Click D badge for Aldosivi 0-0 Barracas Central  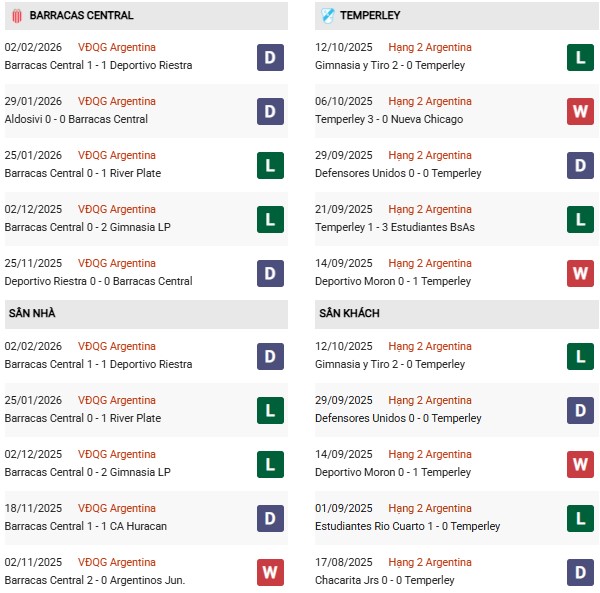coord(270,111)
